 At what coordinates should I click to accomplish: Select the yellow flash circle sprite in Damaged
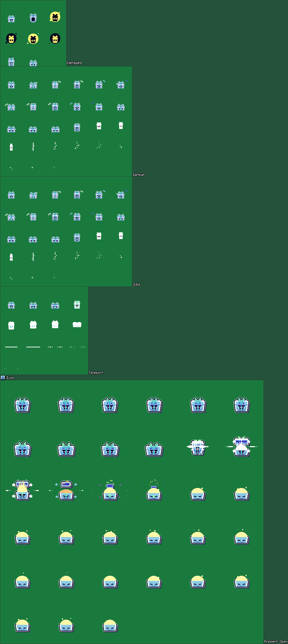coord(55,17)
